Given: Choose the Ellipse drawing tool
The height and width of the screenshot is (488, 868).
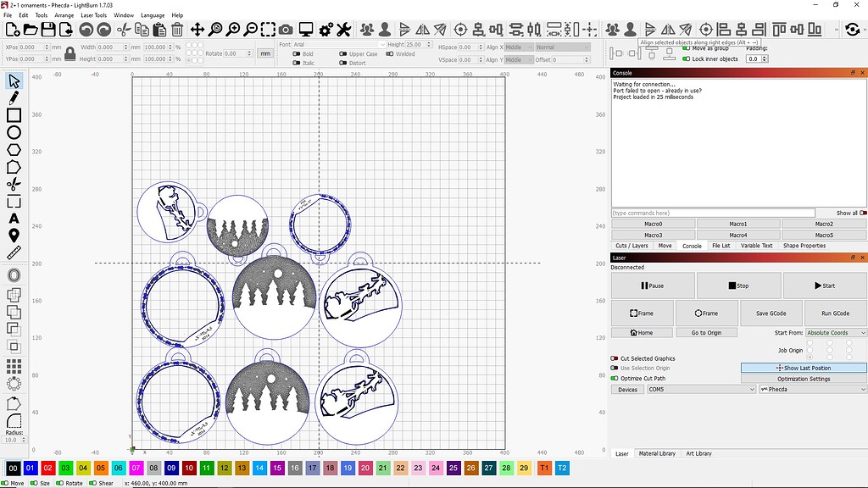Looking at the screenshot, I should click(x=14, y=132).
